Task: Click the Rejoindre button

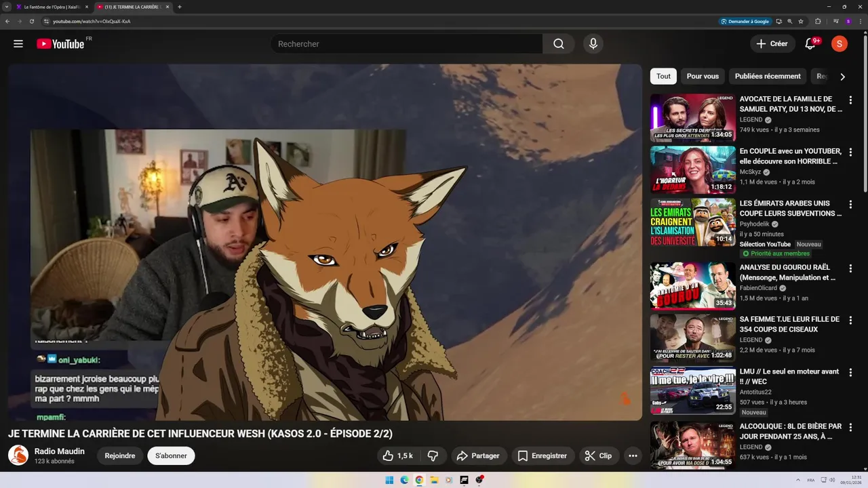Action: pyautogui.click(x=120, y=456)
